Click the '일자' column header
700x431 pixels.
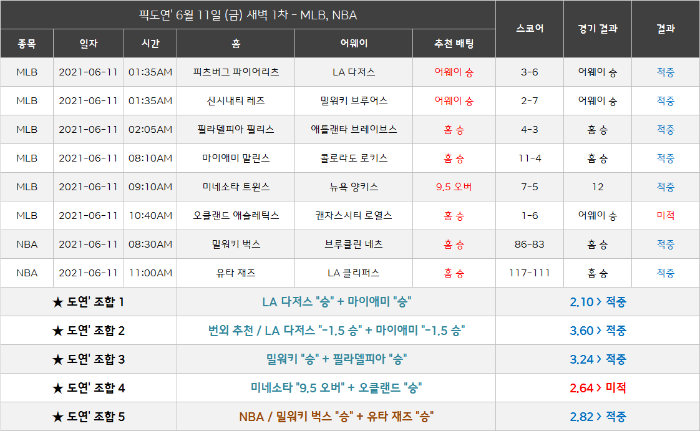(x=88, y=43)
